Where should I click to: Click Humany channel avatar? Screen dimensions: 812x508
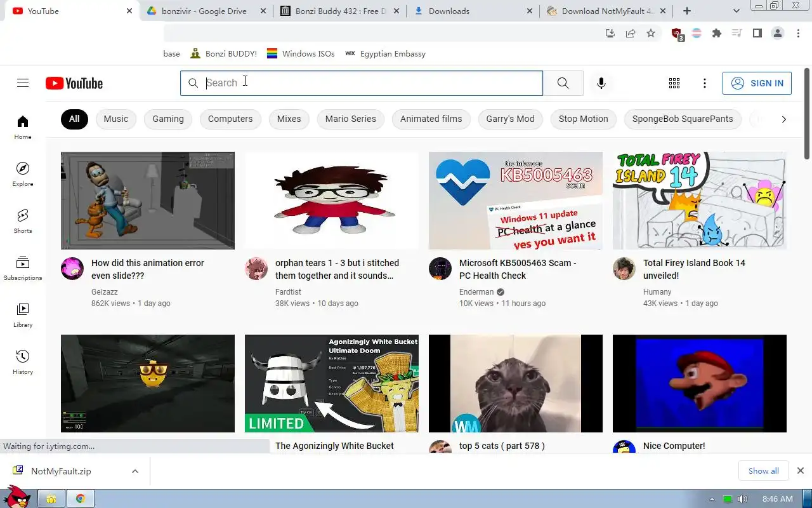click(x=624, y=269)
